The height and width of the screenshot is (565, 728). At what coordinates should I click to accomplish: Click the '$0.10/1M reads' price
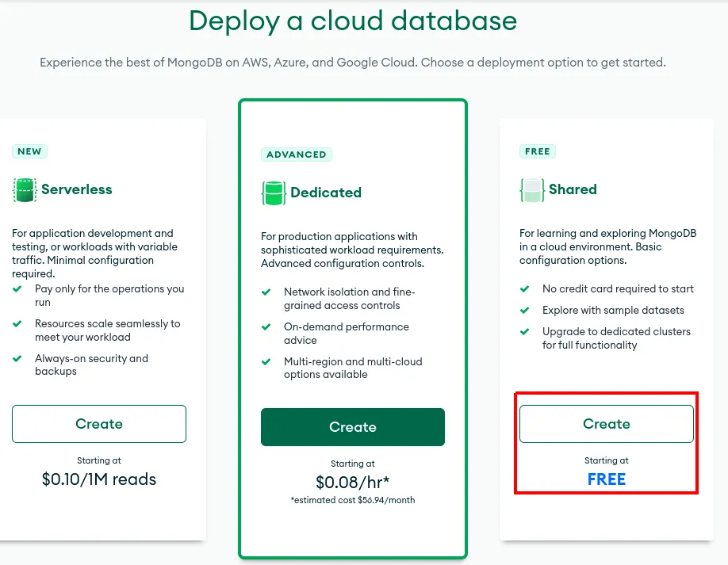[x=99, y=479]
